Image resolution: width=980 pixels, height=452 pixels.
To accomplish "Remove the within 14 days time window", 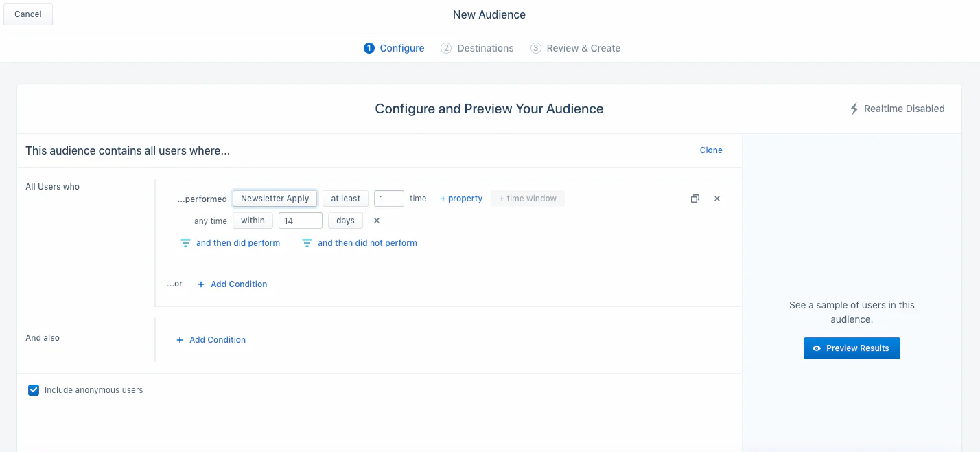I will click(x=376, y=221).
